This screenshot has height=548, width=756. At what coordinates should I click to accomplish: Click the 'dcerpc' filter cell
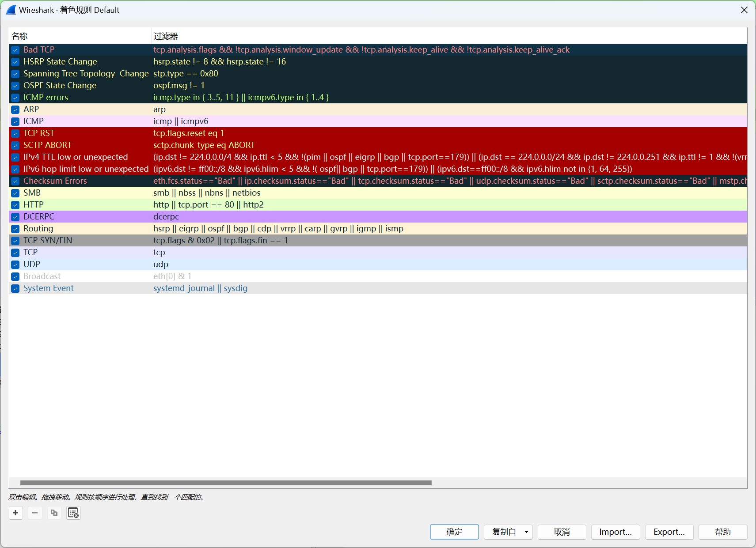tap(166, 216)
